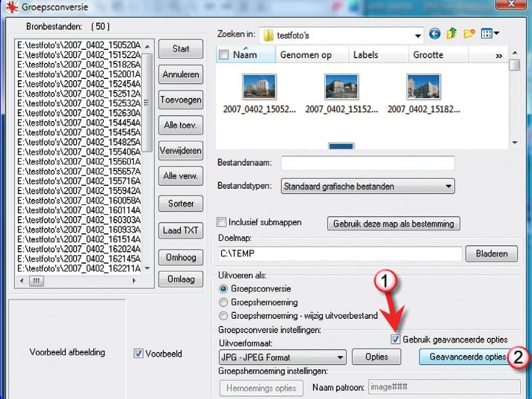This screenshot has height=399, width=532.
Task: Click the Back navigation arrow icon
Action: pyautogui.click(x=435, y=34)
